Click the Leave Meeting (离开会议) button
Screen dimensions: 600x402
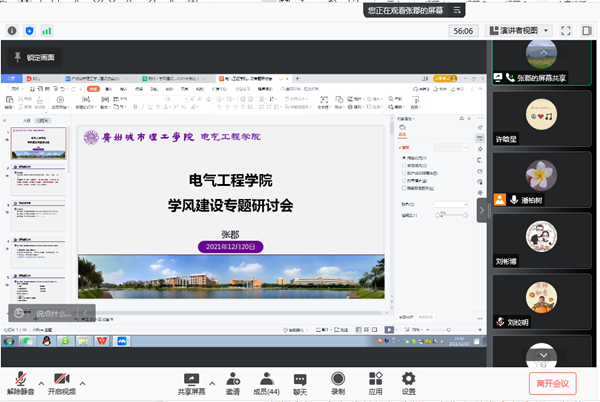pos(552,382)
